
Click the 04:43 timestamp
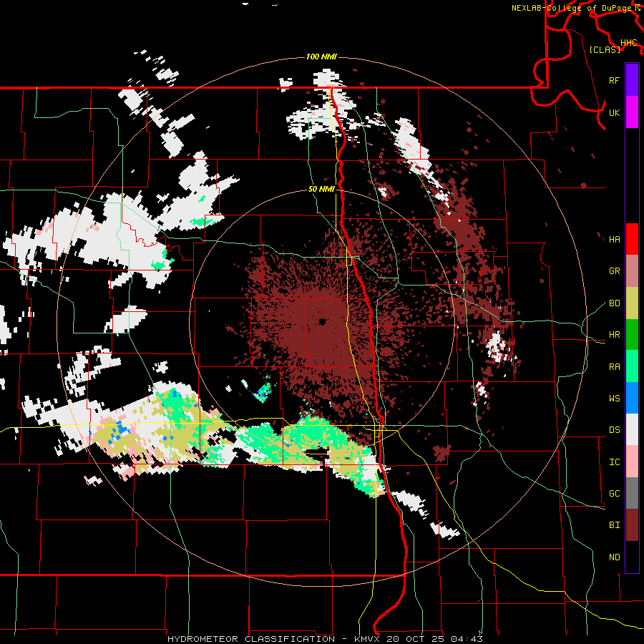pyautogui.click(x=467, y=639)
